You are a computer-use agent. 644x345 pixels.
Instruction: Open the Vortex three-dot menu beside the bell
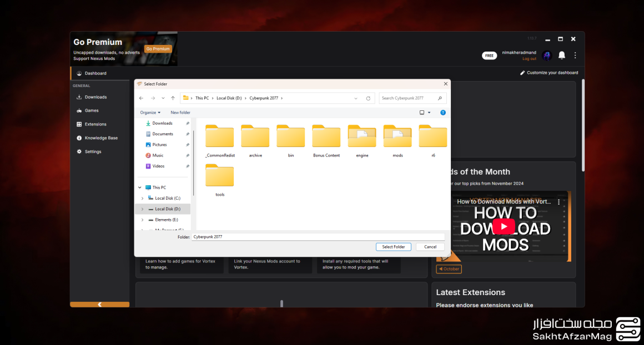(575, 55)
